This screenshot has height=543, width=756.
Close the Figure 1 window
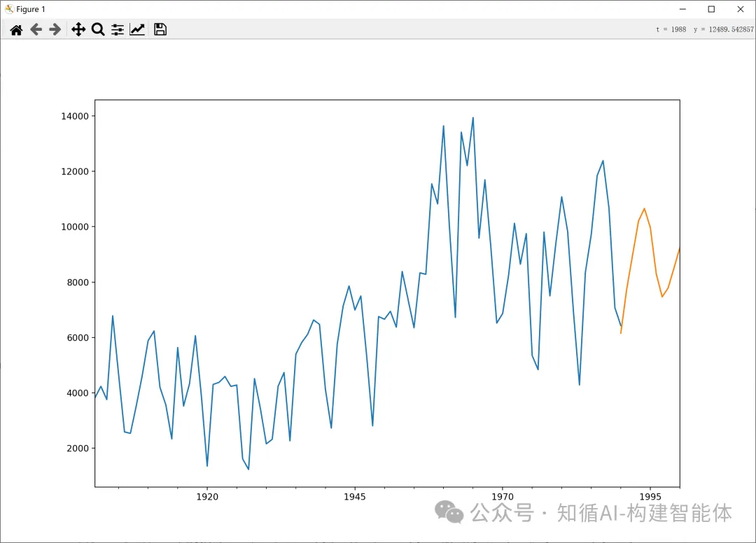740,9
